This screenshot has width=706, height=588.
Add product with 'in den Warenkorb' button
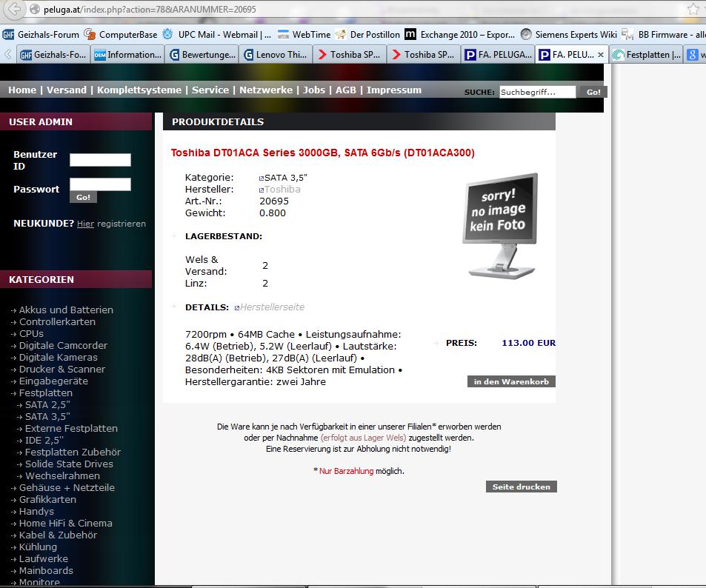(x=511, y=382)
